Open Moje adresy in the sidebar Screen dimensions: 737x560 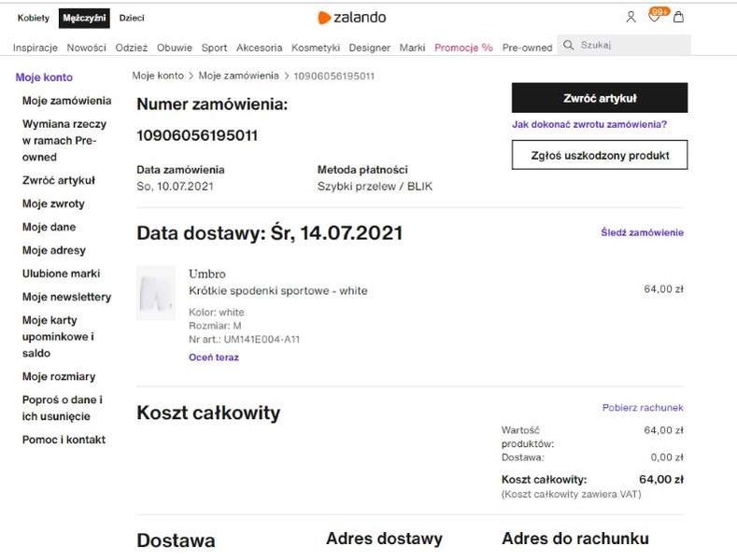54,250
